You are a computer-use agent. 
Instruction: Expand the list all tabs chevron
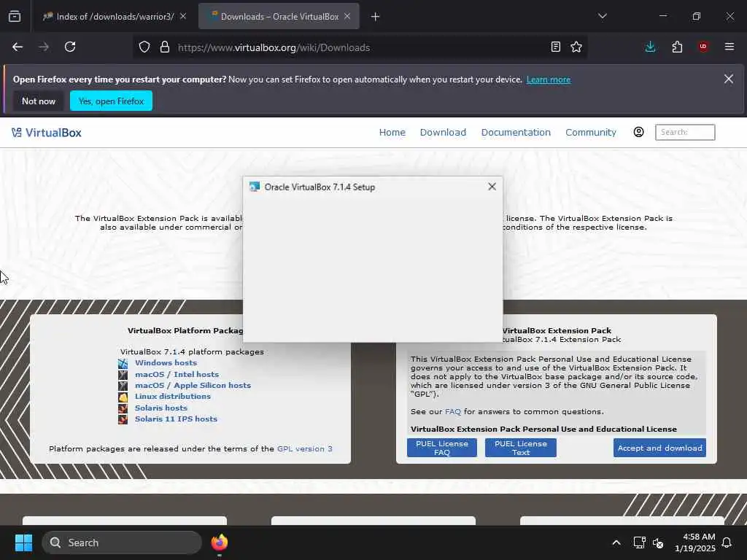point(603,16)
